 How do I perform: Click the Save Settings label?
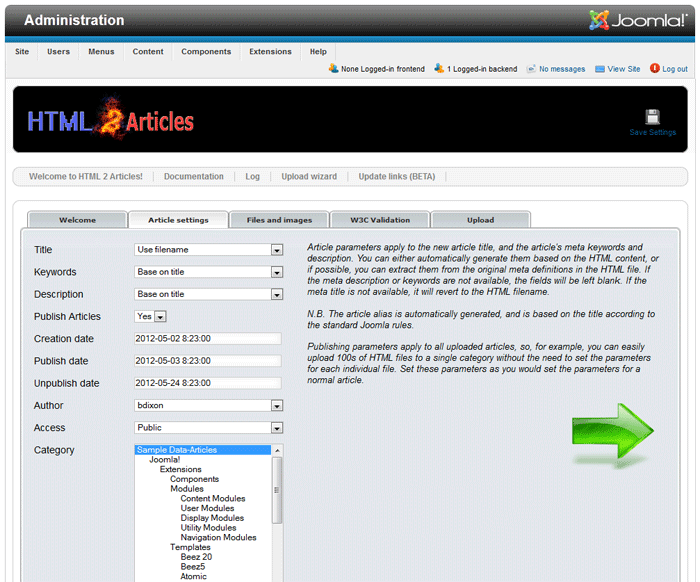click(x=652, y=133)
